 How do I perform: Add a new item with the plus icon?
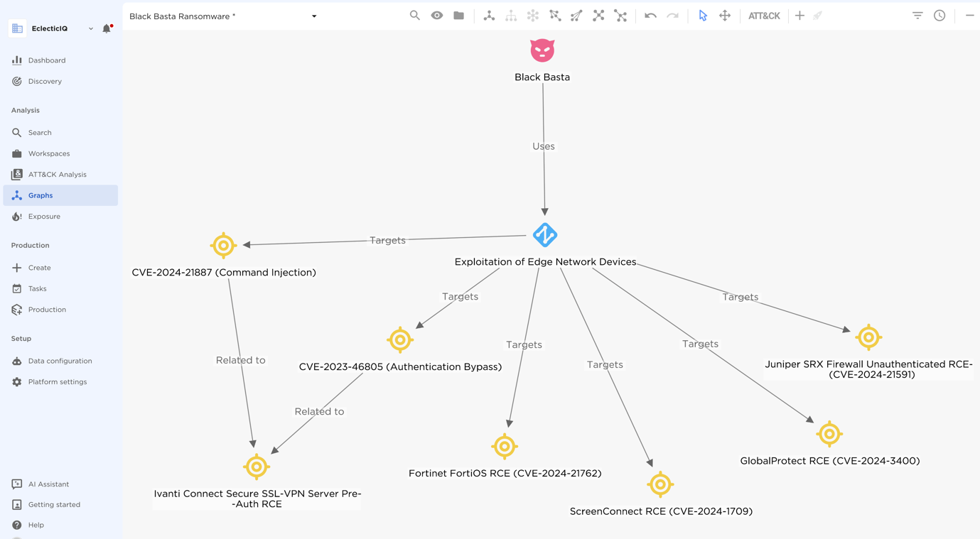(799, 15)
